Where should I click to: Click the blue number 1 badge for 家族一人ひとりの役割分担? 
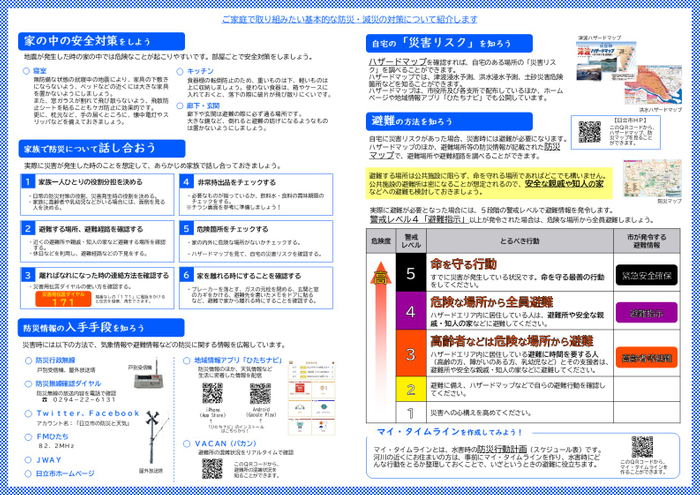pos(28,182)
